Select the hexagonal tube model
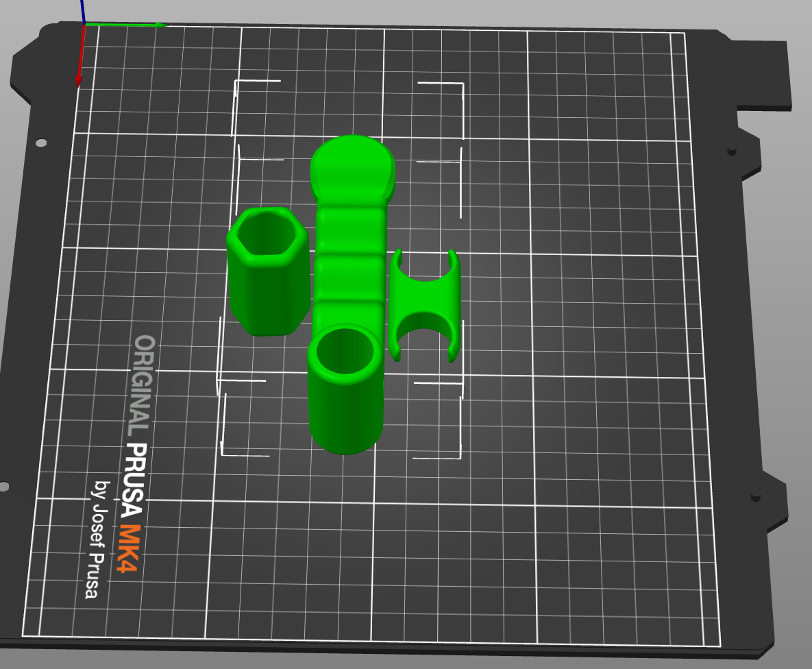The image size is (812, 669). tap(268, 271)
